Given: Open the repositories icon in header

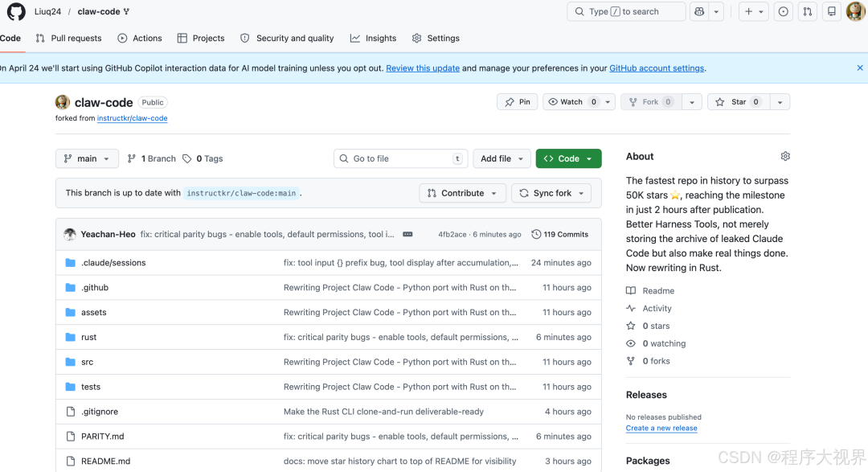Looking at the screenshot, I should [832, 11].
